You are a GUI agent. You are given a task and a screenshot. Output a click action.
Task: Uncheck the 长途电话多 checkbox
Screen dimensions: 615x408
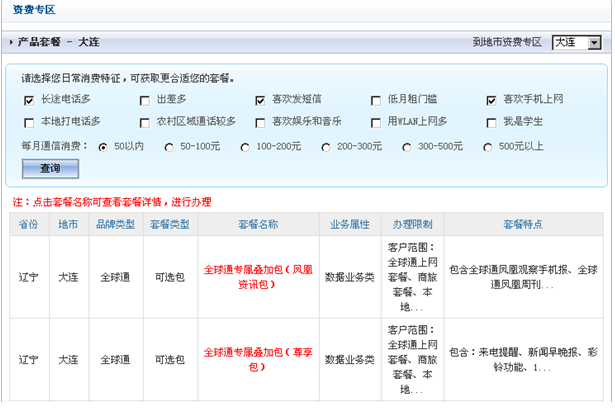pos(29,101)
